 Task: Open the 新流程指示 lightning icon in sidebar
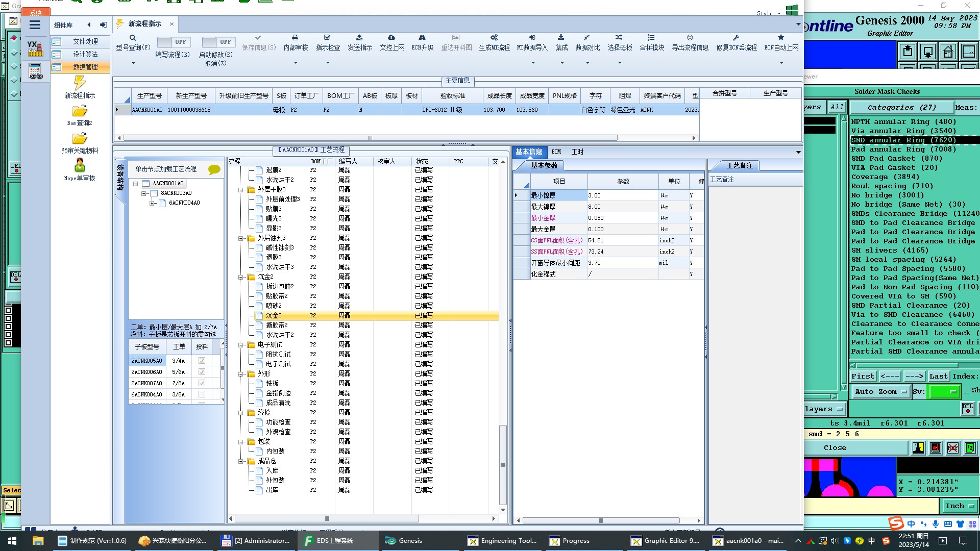click(x=80, y=83)
